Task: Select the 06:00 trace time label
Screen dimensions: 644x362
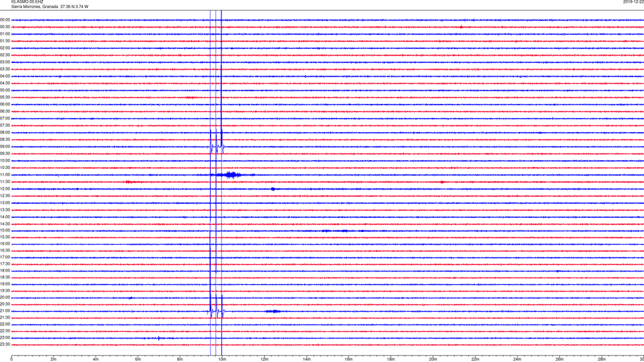Action: pos(5,105)
